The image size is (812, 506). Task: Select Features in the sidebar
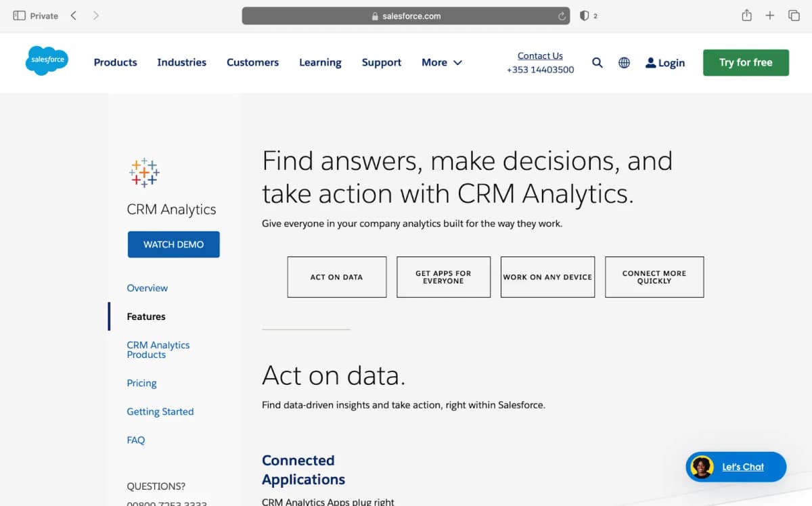point(146,317)
